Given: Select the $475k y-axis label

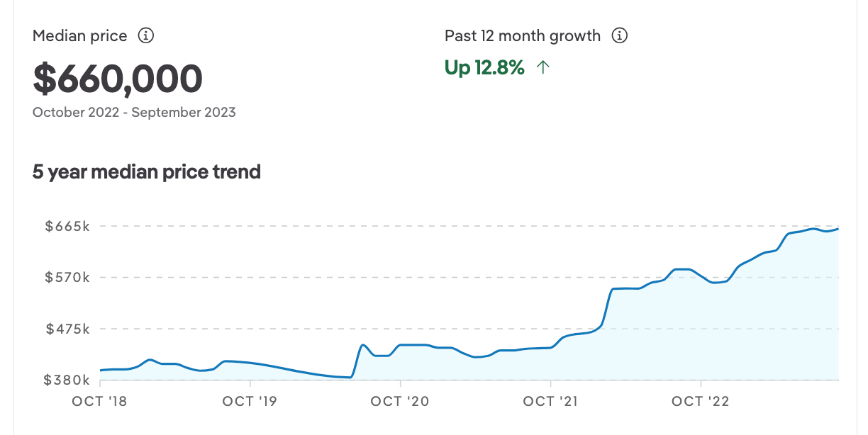Looking at the screenshot, I should tap(67, 329).
